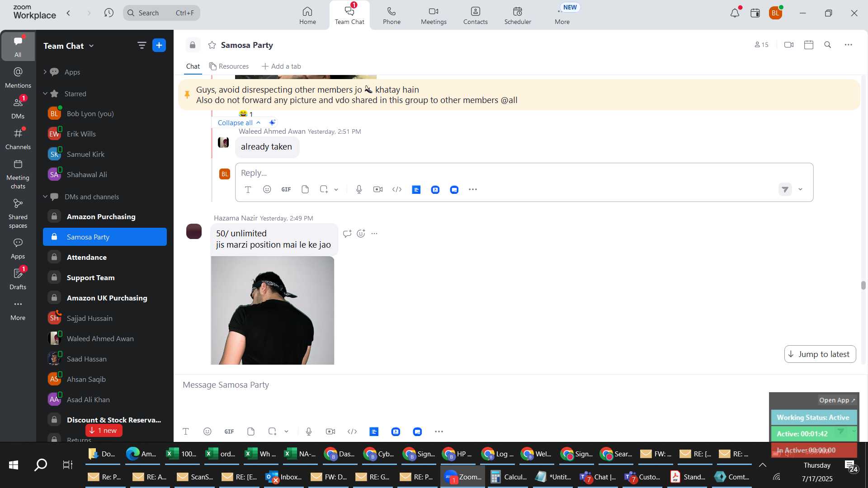The image size is (868, 488).
Task: Attach a file in main message composer
Action: tap(251, 432)
